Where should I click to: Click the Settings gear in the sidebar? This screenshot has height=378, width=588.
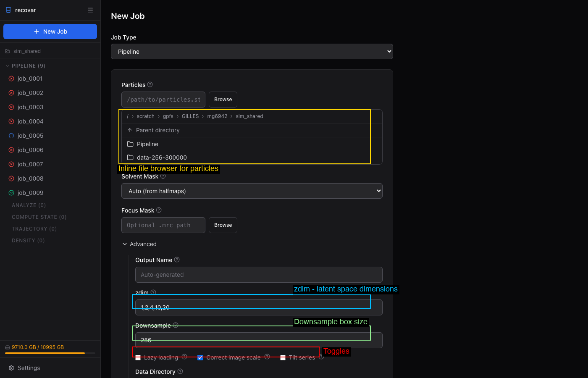tap(11, 368)
